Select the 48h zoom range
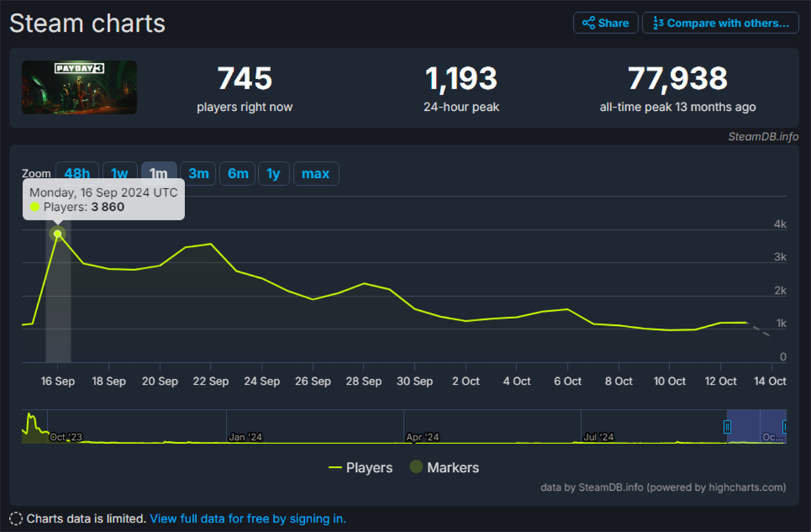811x532 pixels. coord(77,174)
